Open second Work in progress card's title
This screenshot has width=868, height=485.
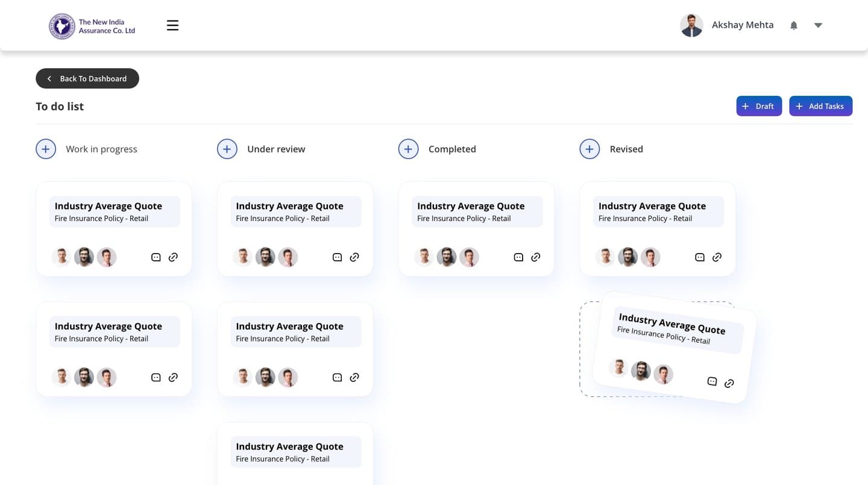pos(108,326)
